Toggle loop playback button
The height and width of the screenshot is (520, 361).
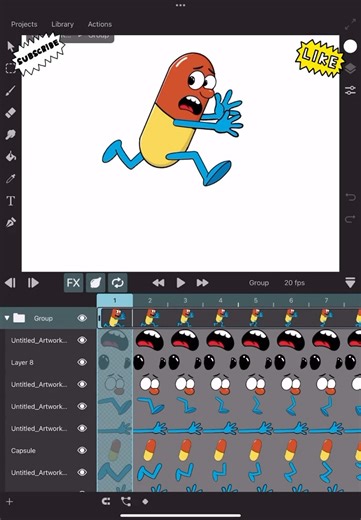[118, 283]
